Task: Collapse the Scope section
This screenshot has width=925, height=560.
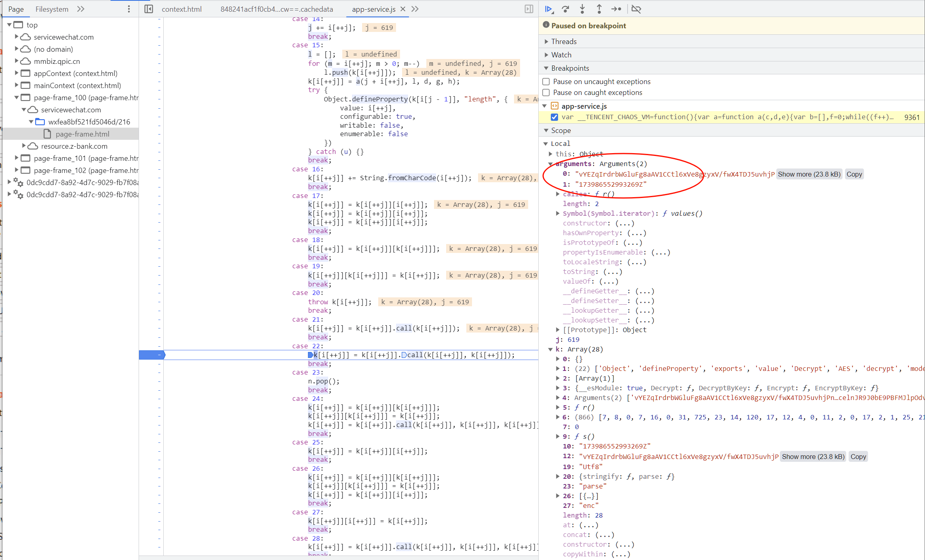Action: coord(560,131)
